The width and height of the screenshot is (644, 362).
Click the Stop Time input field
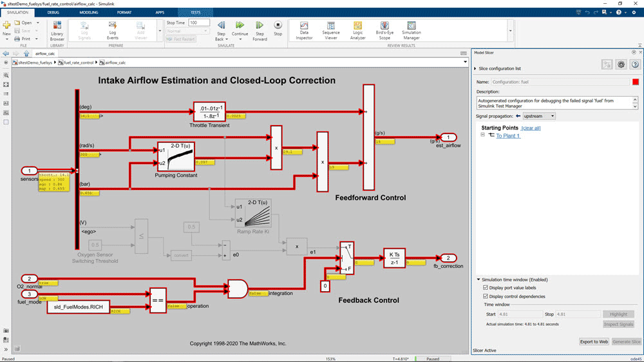[198, 23]
